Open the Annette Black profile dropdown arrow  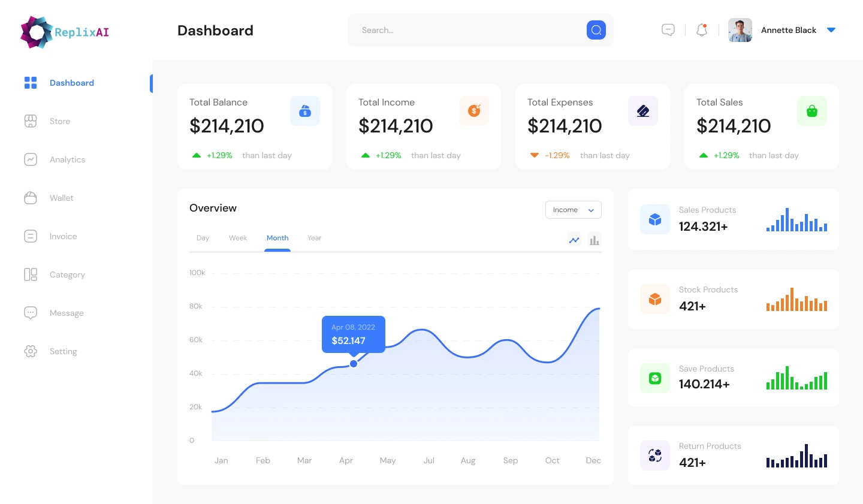(831, 30)
